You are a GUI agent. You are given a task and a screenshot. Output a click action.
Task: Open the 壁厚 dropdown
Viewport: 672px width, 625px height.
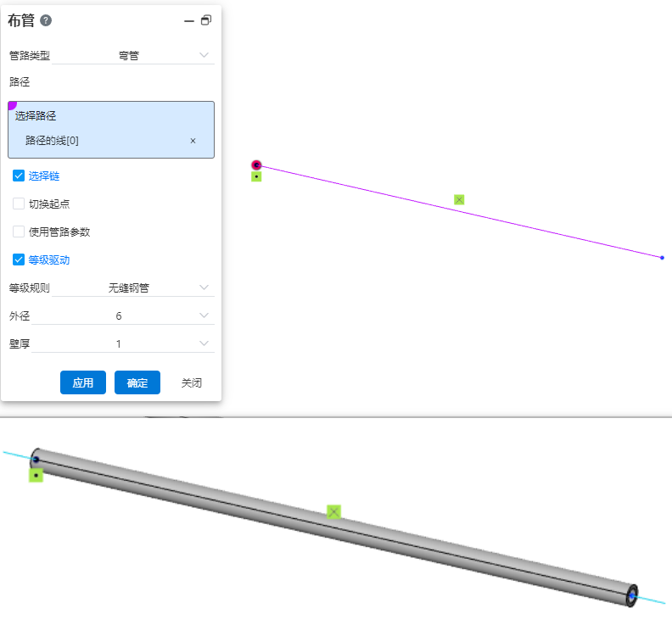(x=123, y=343)
